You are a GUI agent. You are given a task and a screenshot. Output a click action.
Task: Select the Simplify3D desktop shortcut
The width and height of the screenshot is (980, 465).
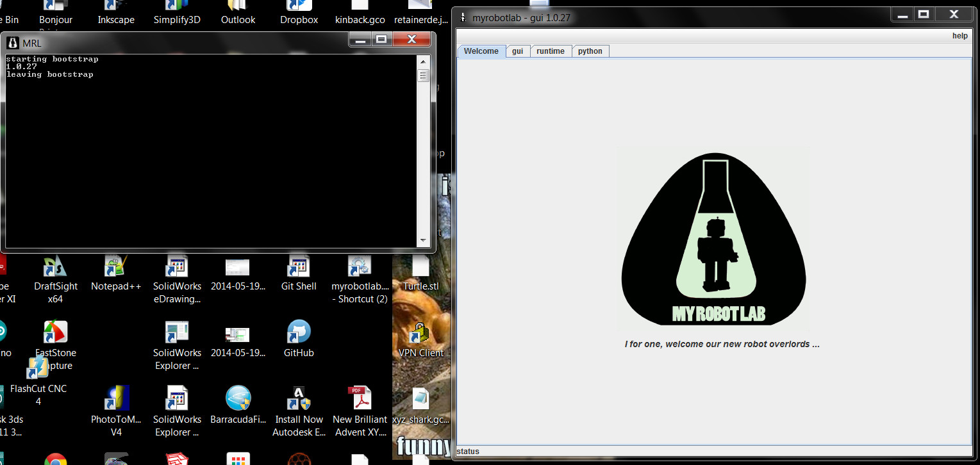tap(177, 13)
